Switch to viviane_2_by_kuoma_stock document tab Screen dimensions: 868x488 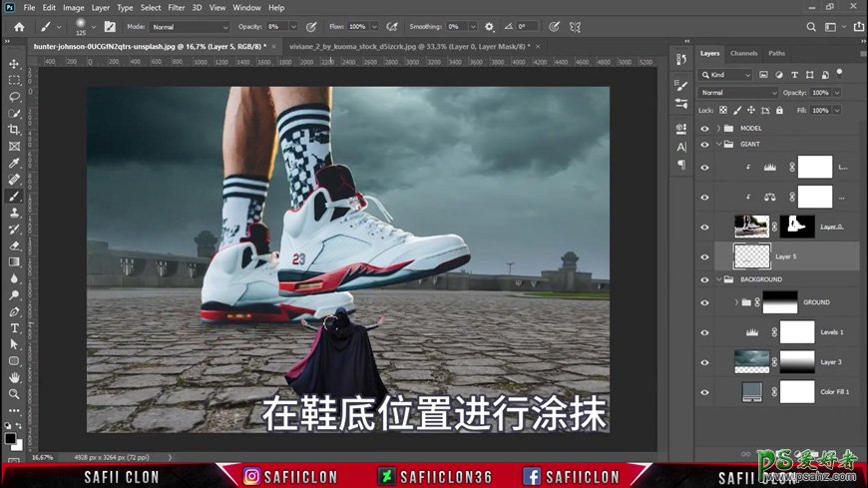pyautogui.click(x=409, y=47)
